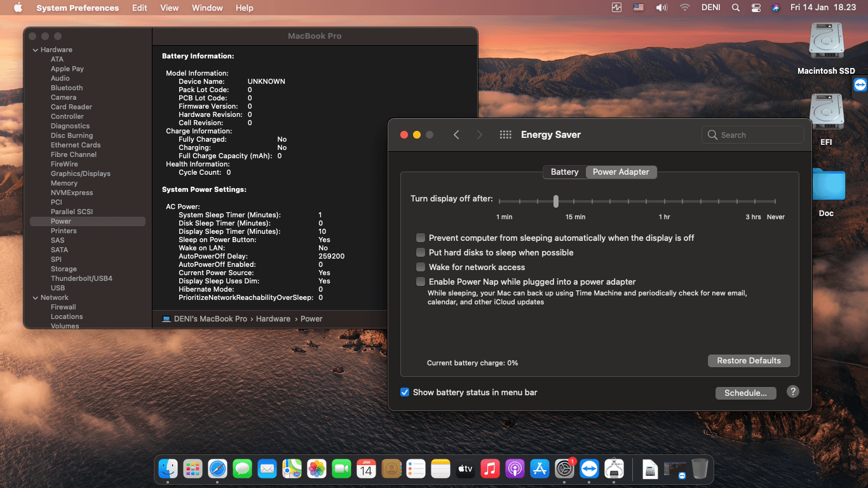Image resolution: width=868 pixels, height=488 pixels.
Task: Open the View menu
Action: [x=170, y=8]
